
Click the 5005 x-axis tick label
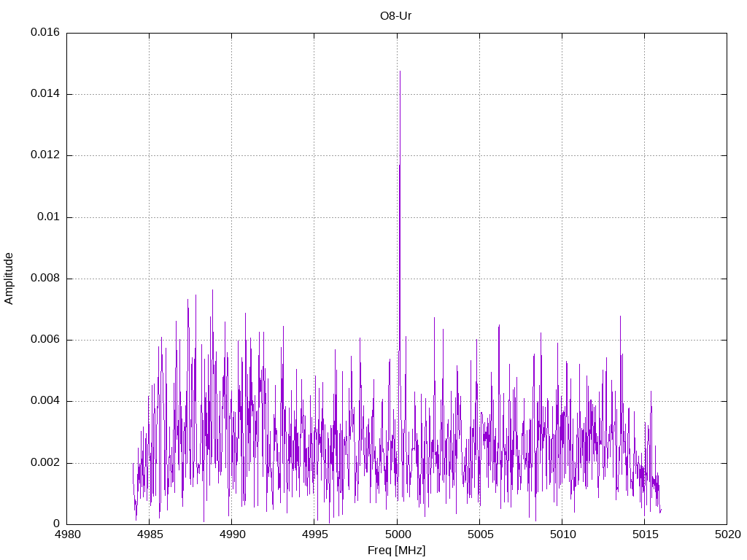click(x=480, y=534)
